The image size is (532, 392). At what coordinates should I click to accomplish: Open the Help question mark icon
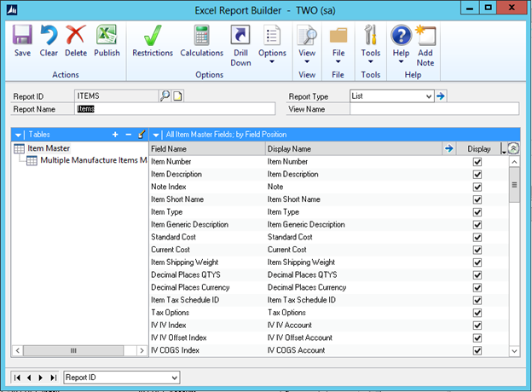pyautogui.click(x=401, y=35)
